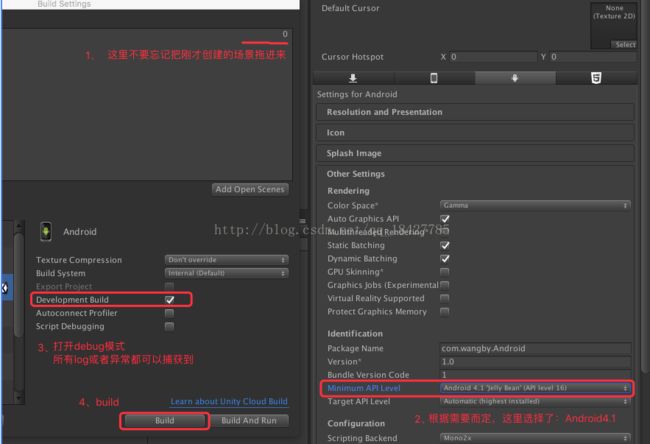This screenshot has width=650, height=444.
Task: Toggle Export Project checkbox
Action: click(169, 286)
